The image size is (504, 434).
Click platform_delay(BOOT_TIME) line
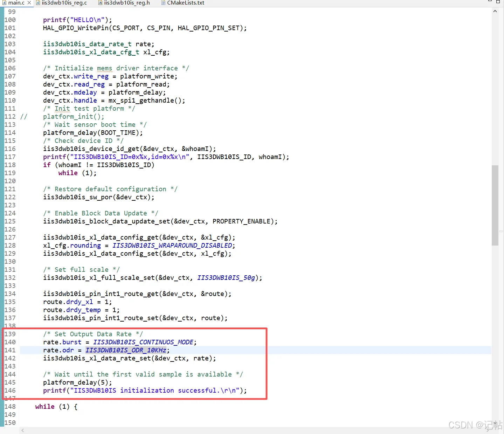point(93,133)
